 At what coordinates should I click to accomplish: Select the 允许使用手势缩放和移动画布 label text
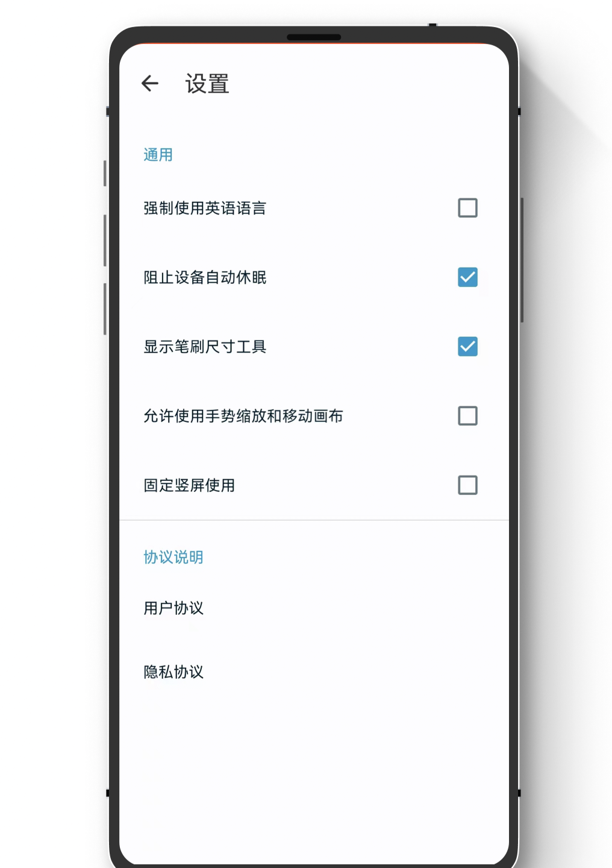tap(243, 417)
